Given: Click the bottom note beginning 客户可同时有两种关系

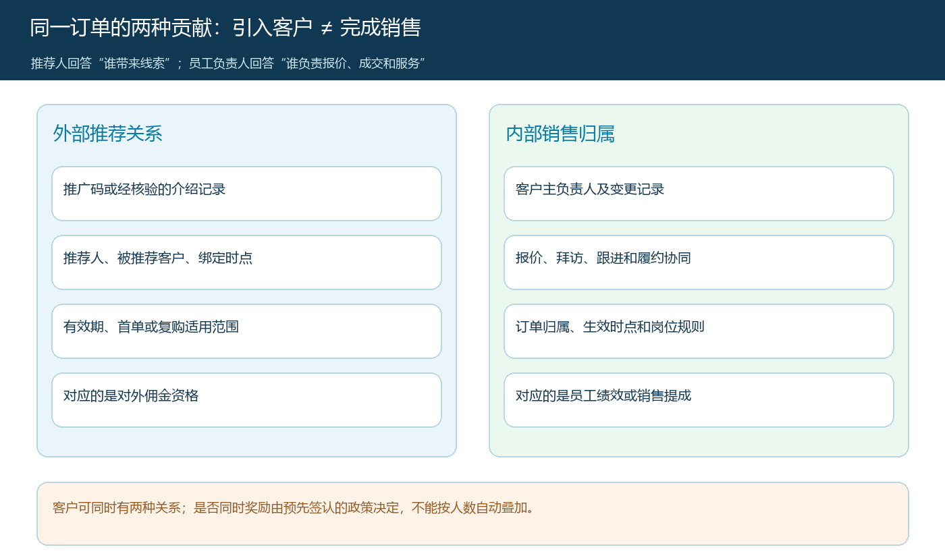Looking at the screenshot, I should click(x=473, y=513).
